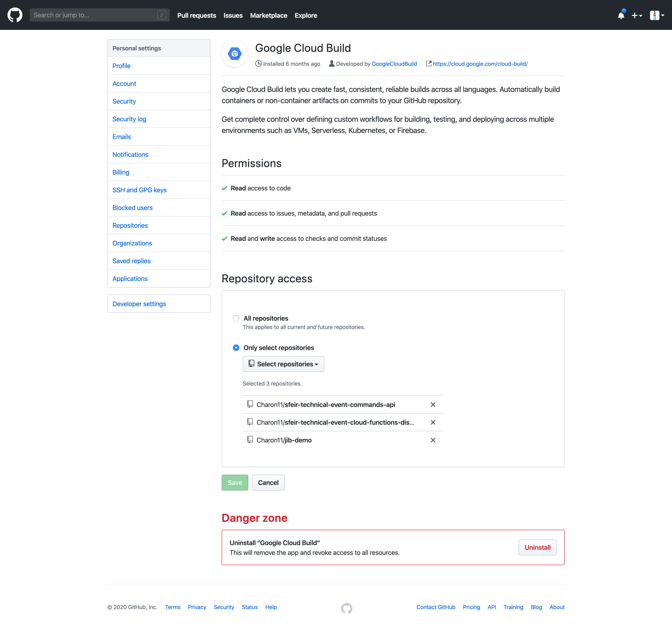Open the Billing settings page
Image resolution: width=672 pixels, height=638 pixels.
pyautogui.click(x=159, y=172)
